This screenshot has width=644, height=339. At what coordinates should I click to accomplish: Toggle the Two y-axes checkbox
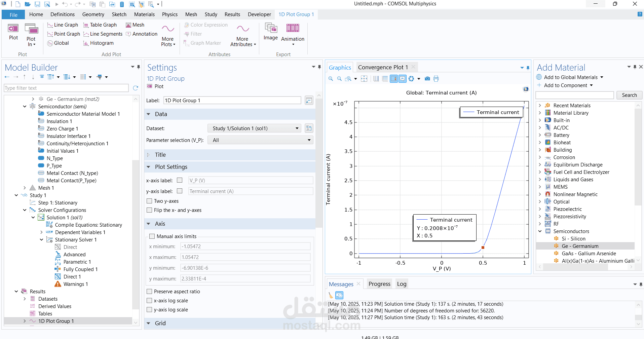pos(149,201)
